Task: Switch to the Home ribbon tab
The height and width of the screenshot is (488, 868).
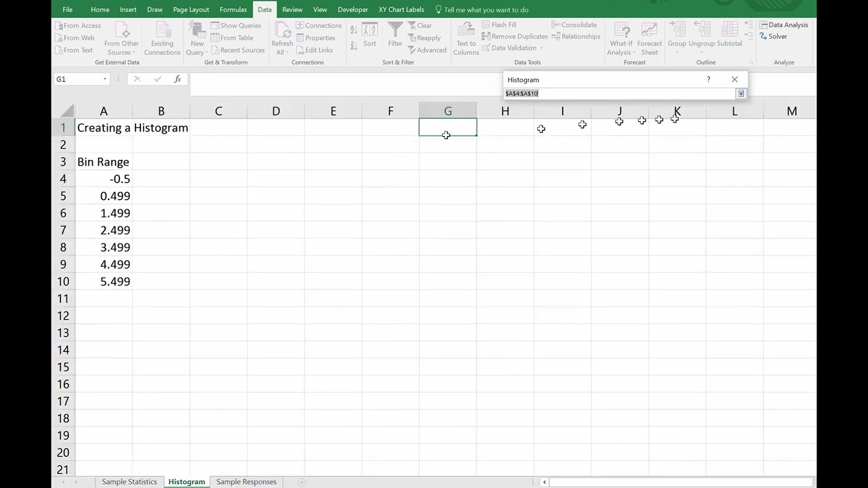Action: coord(100,9)
